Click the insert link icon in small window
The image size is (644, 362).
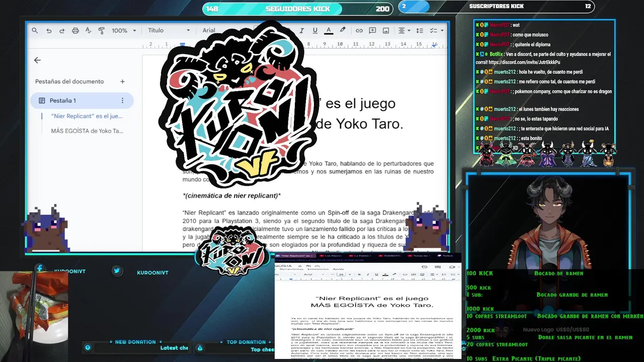click(405, 275)
